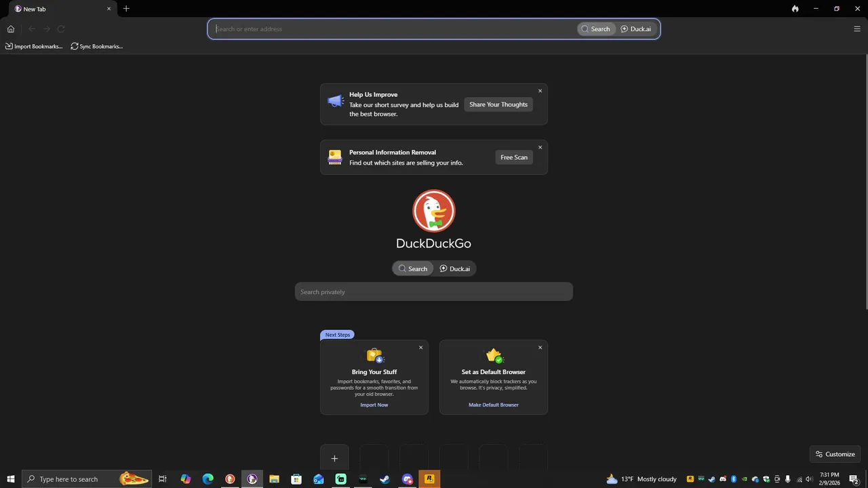Click the Fire button flame icon

point(795,9)
